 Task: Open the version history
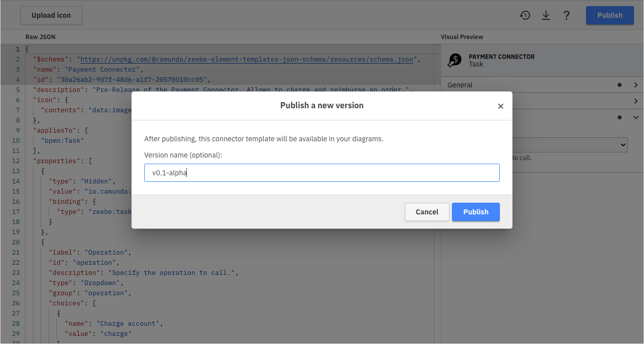[x=525, y=15]
